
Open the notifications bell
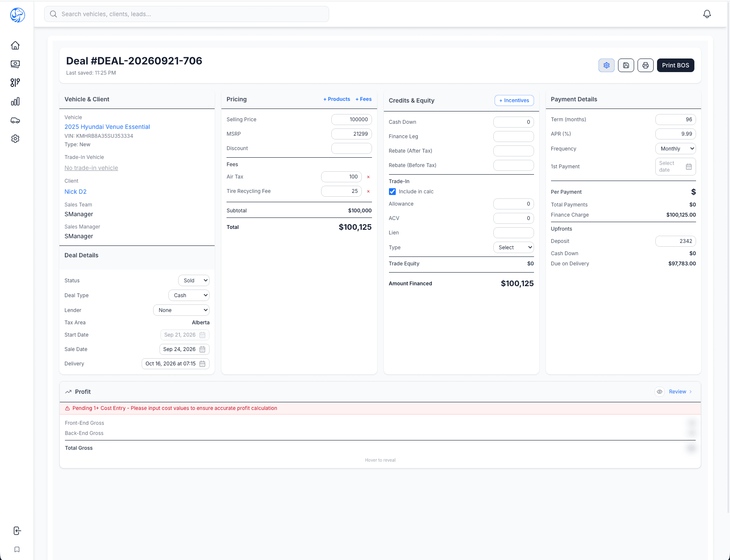pyautogui.click(x=707, y=14)
